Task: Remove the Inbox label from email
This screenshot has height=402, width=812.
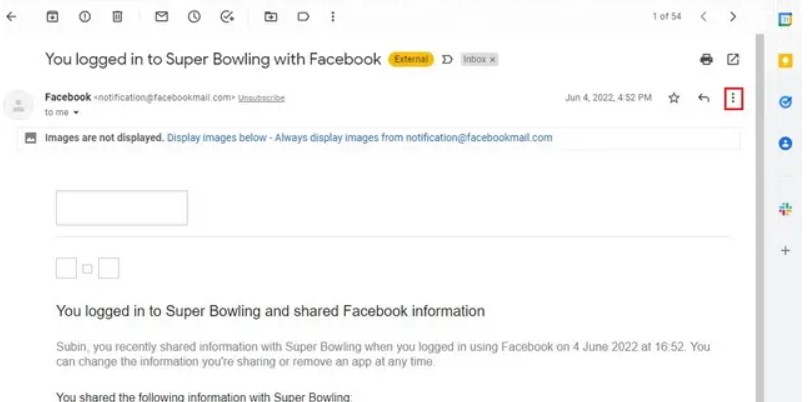Action: coord(492,60)
